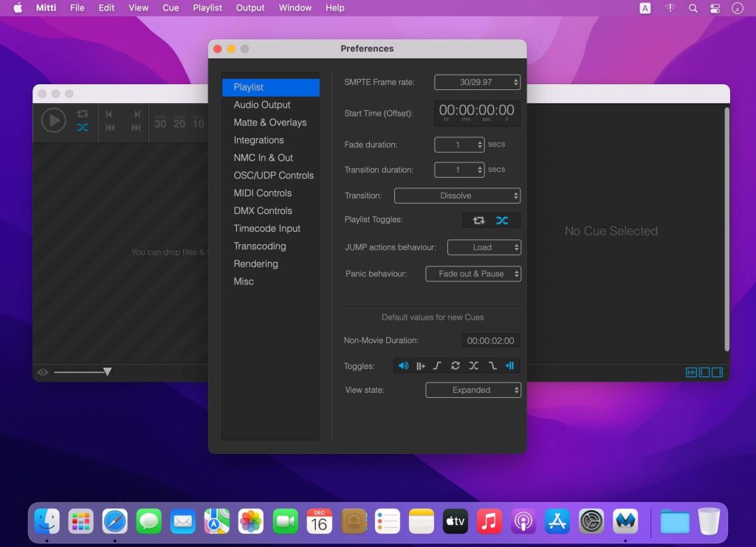Open the Playlist menu in menu bar
The image size is (756, 547).
point(207,8)
